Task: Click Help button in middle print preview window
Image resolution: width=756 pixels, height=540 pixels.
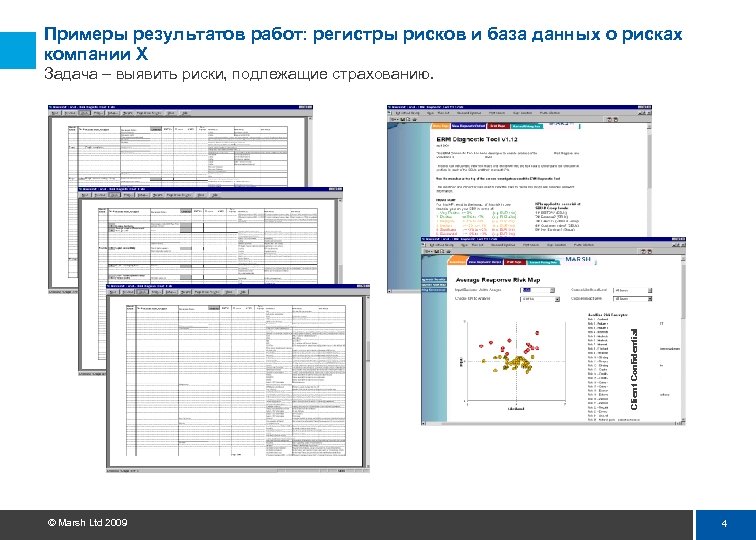Action: [x=215, y=195]
